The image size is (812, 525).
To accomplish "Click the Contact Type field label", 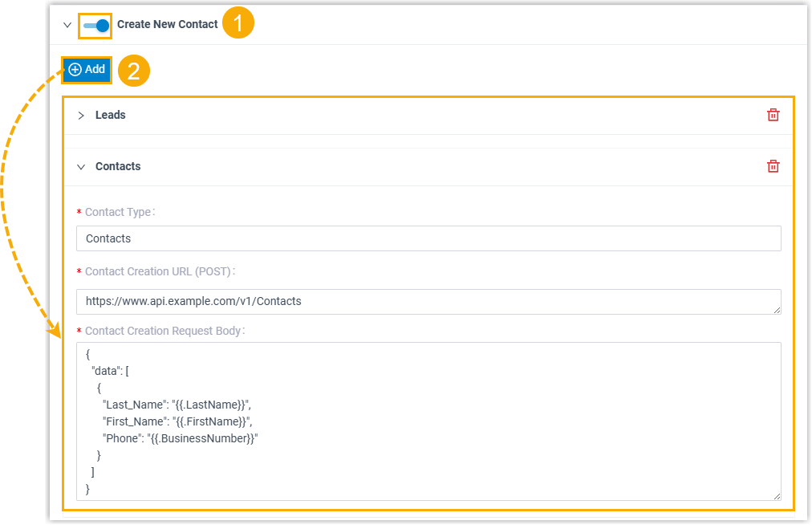I will coord(119,213).
